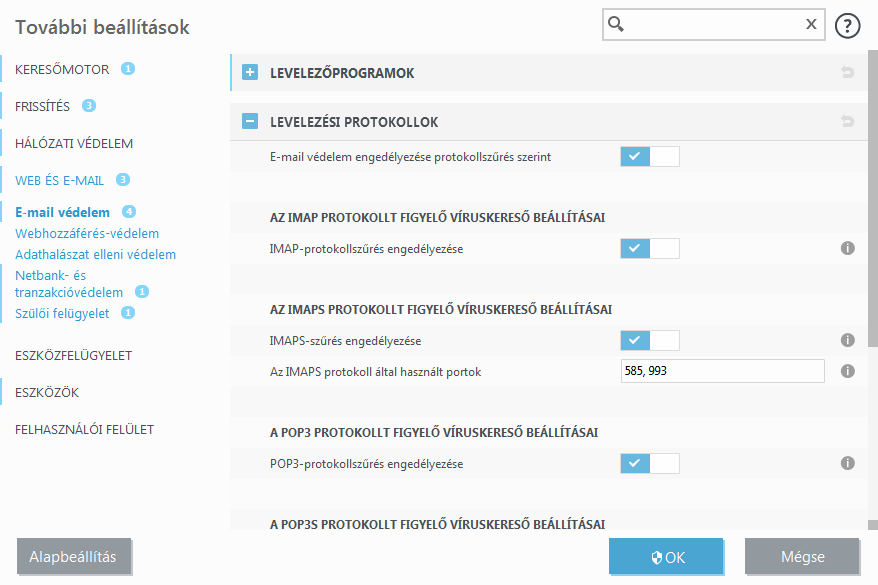This screenshot has height=585, width=878.
Task: Expand the Levelezőprogramok section
Action: pos(250,72)
